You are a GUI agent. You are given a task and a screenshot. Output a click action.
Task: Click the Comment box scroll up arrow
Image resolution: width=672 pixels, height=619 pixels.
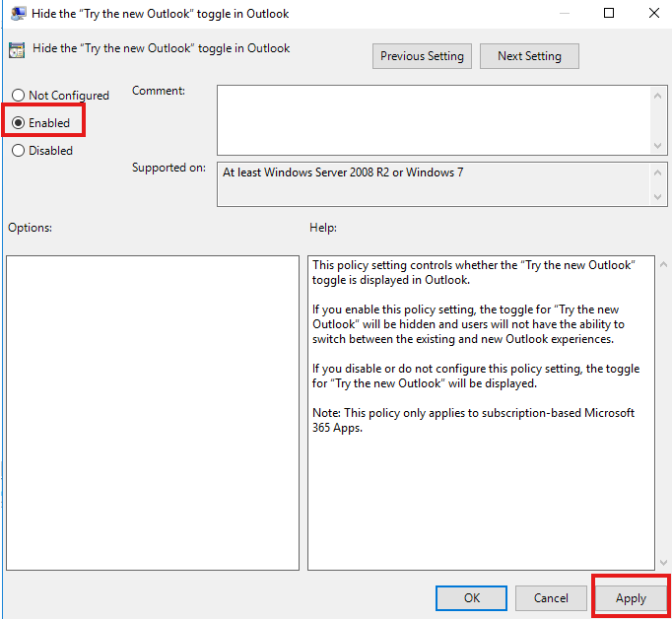[657, 96]
